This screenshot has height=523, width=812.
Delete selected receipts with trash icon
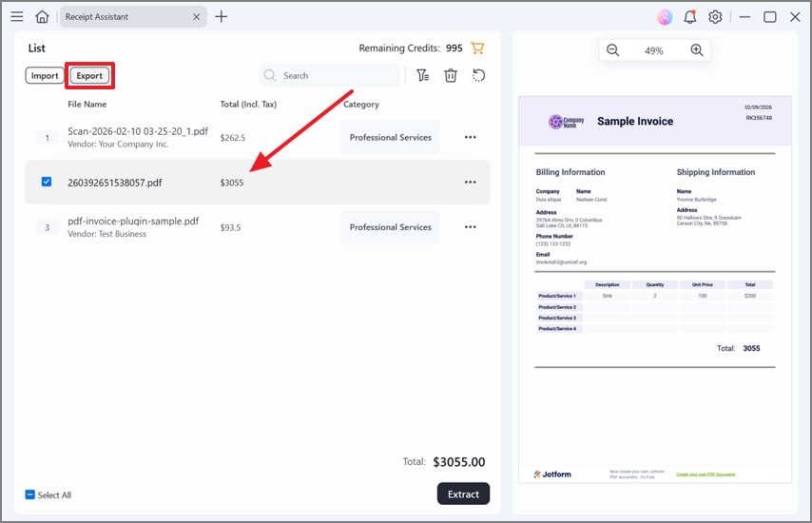pyautogui.click(x=451, y=76)
